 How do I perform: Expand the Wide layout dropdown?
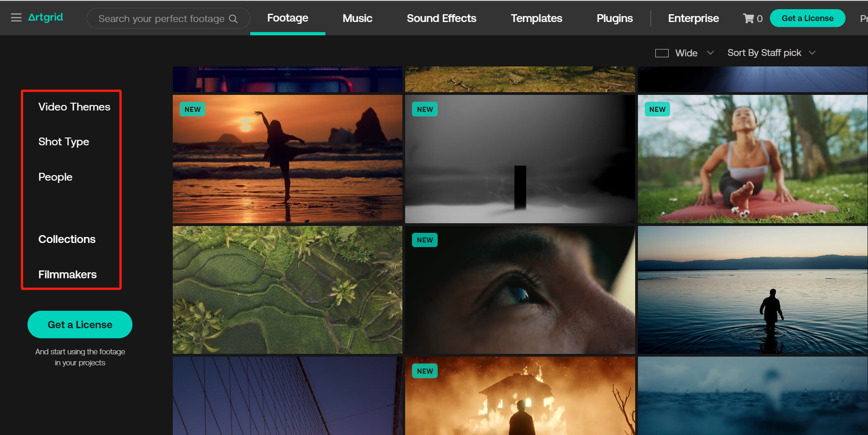coord(710,53)
